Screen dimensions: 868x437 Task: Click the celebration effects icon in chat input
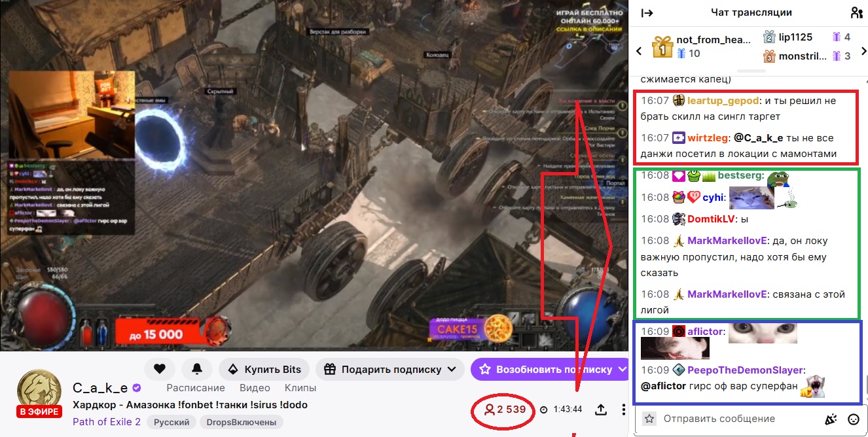831,419
